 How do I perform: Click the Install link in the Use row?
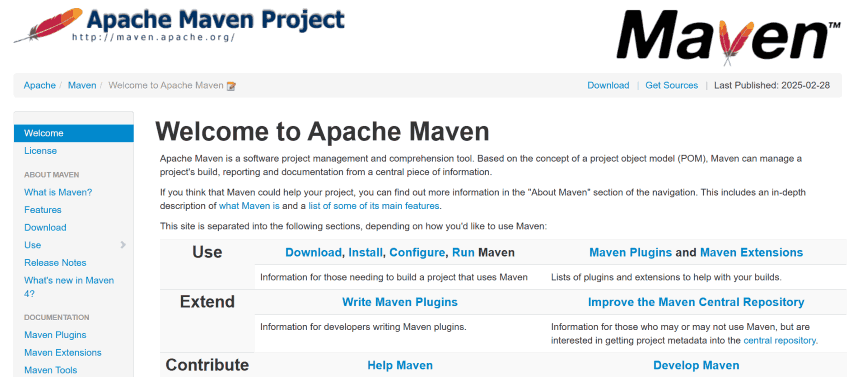pyautogui.click(x=365, y=253)
